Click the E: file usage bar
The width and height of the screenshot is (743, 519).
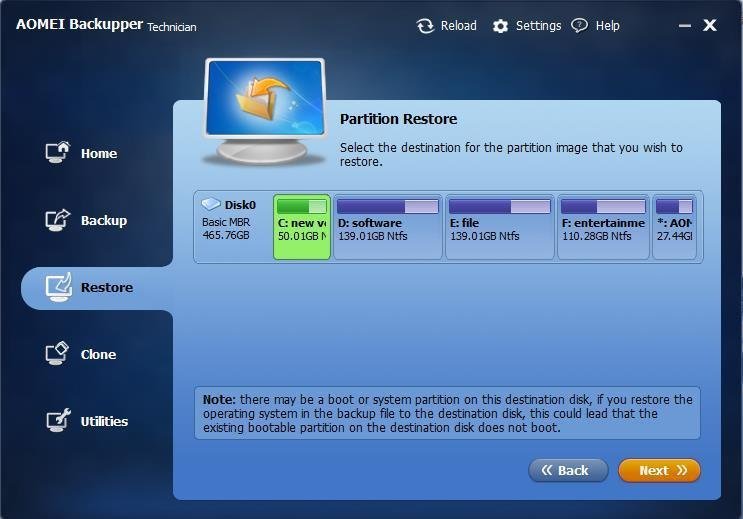[499, 206]
